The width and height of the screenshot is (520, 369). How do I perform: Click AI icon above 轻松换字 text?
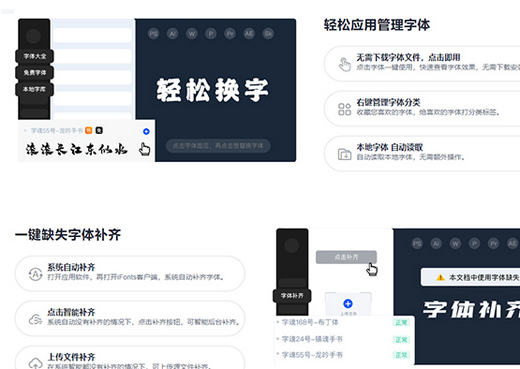[x=172, y=34]
